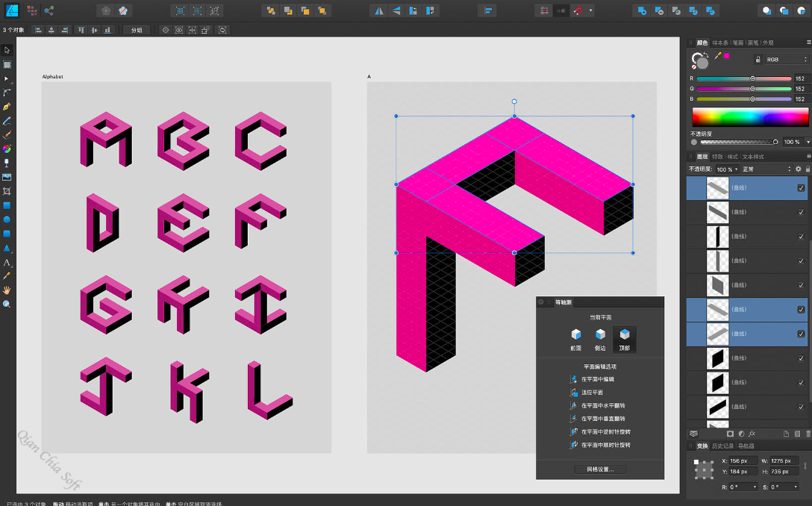This screenshot has width=812, height=506.
Task: Select the Pen tool
Action: click(7, 107)
